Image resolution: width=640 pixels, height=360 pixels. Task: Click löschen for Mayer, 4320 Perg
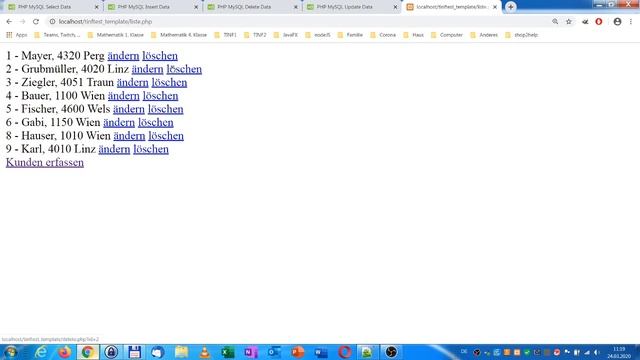pyautogui.click(x=160, y=56)
